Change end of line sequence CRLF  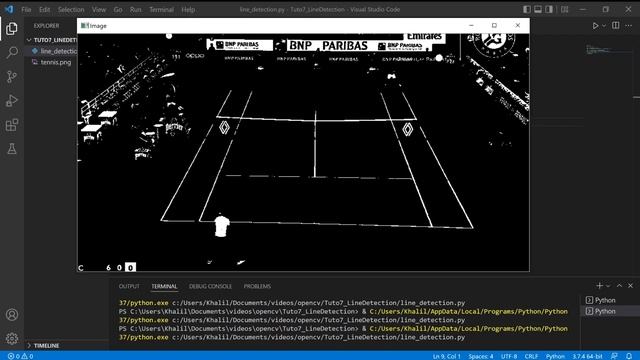tap(531, 356)
